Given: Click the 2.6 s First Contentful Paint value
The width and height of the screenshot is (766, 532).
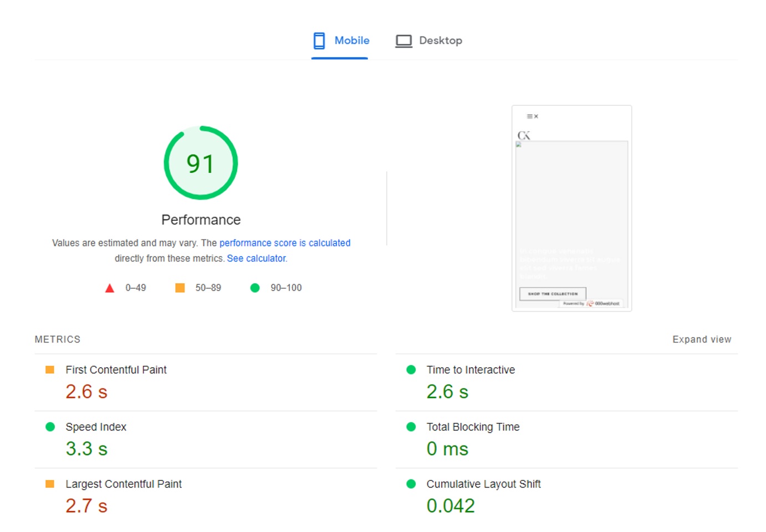Looking at the screenshot, I should 86,392.
